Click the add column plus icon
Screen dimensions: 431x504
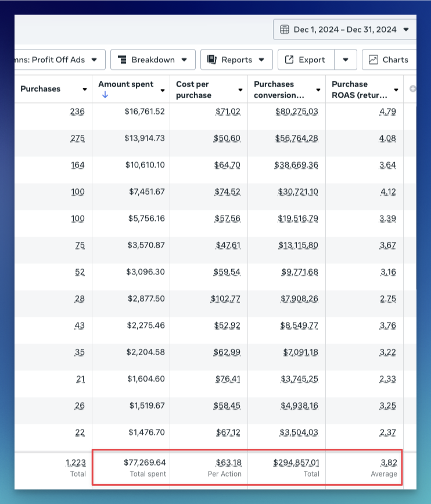pyautogui.click(x=412, y=89)
